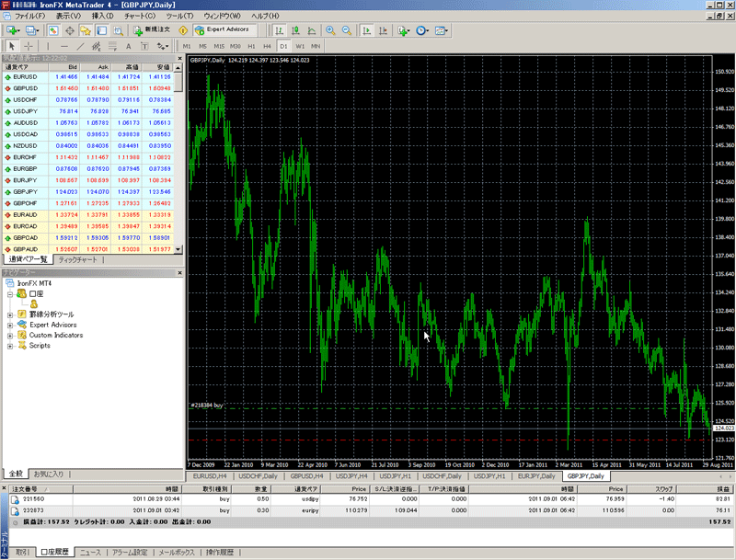The height and width of the screenshot is (560, 736).
Task: Open the お気に入り tab in Navigator
Action: click(49, 474)
